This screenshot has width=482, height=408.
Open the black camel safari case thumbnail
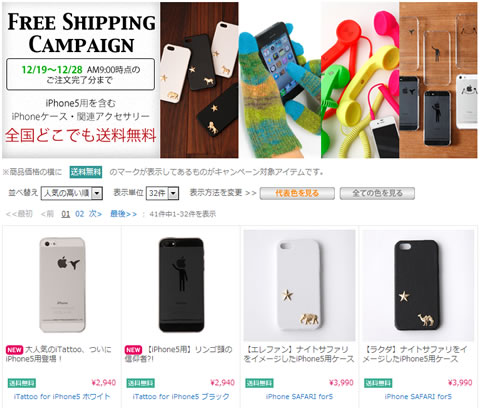[418, 285]
